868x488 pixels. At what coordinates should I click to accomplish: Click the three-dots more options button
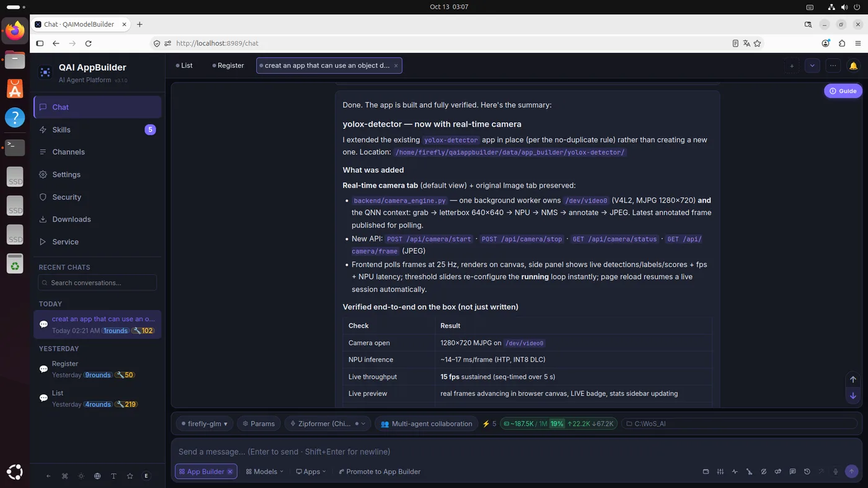pyautogui.click(x=833, y=66)
